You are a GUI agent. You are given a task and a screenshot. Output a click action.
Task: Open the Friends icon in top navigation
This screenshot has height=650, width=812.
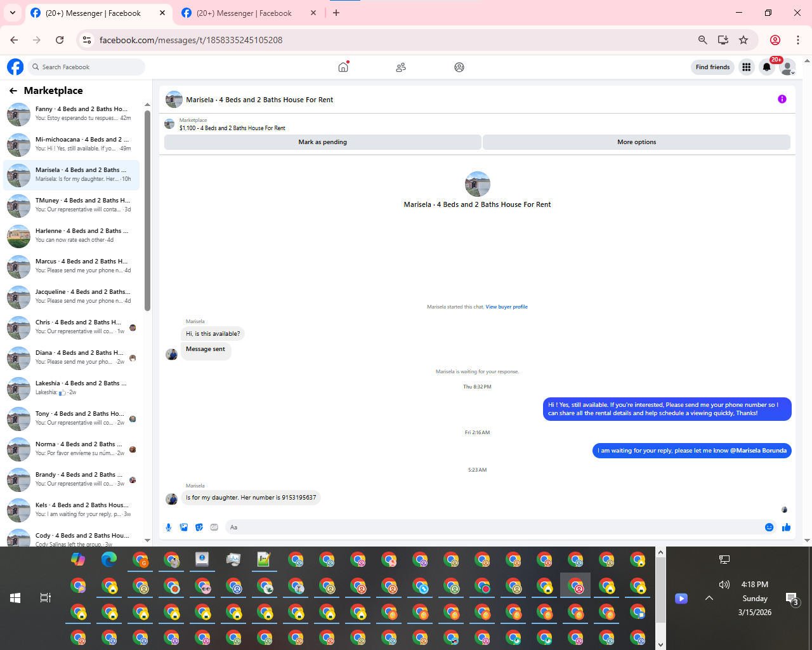401,67
